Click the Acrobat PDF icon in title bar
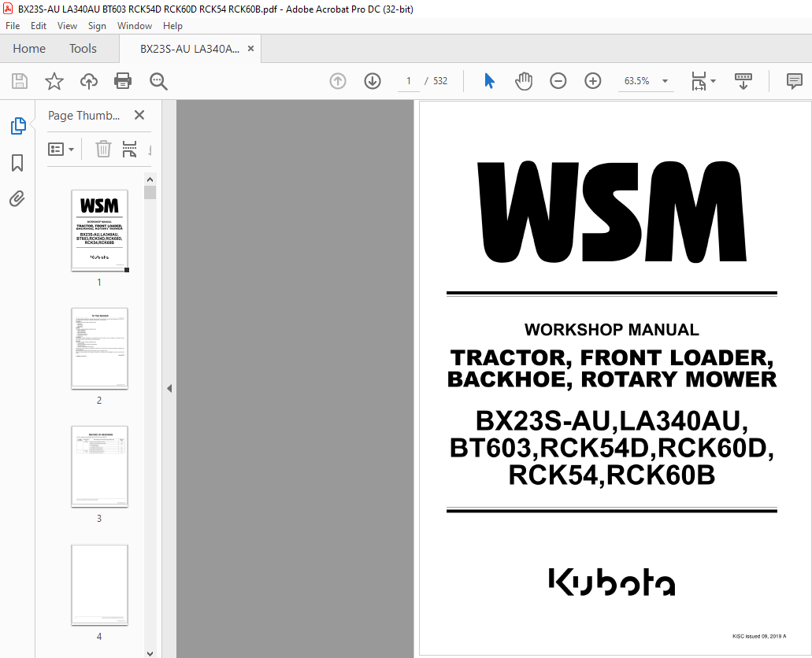This screenshot has width=812, height=658. [8, 9]
